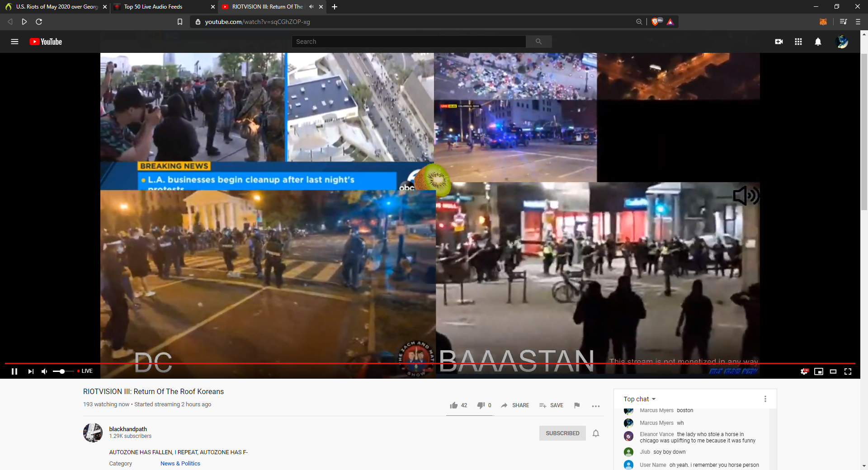This screenshot has height=470, width=868.
Task: Share the RIOTVISION video
Action: pos(515,405)
